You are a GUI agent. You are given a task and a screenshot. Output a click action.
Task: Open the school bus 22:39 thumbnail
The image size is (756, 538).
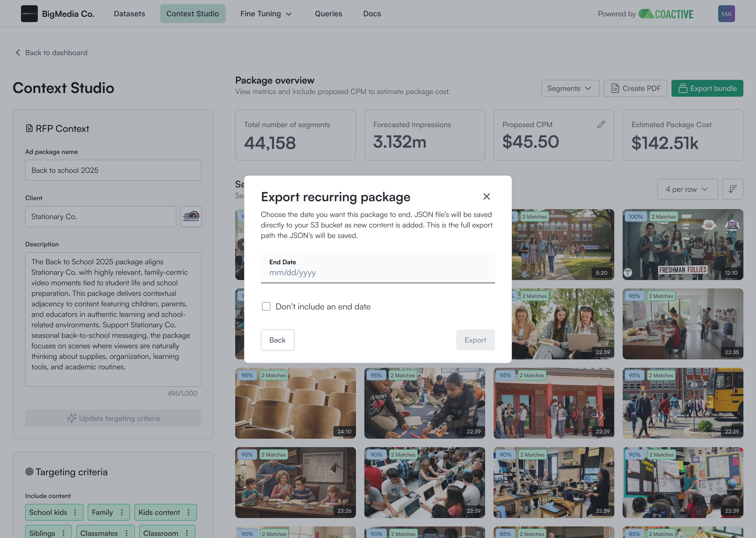pos(682,403)
